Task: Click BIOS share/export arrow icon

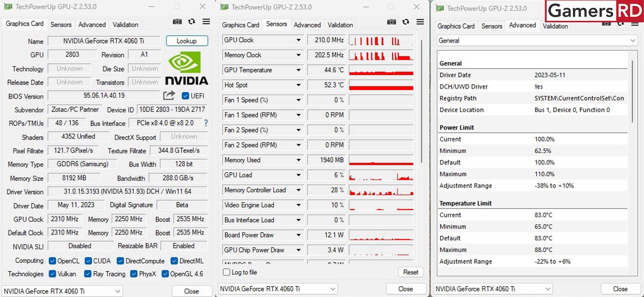Action: click(x=169, y=95)
